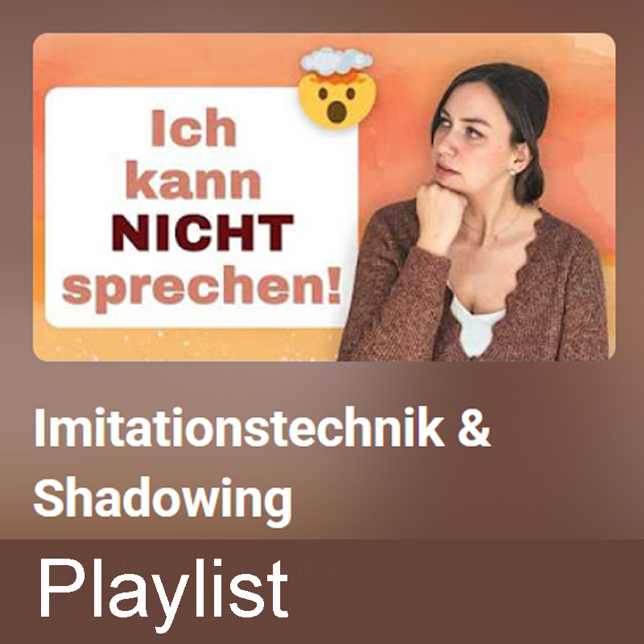
Task: Click the brown card area right of the title
Action: point(567,464)
